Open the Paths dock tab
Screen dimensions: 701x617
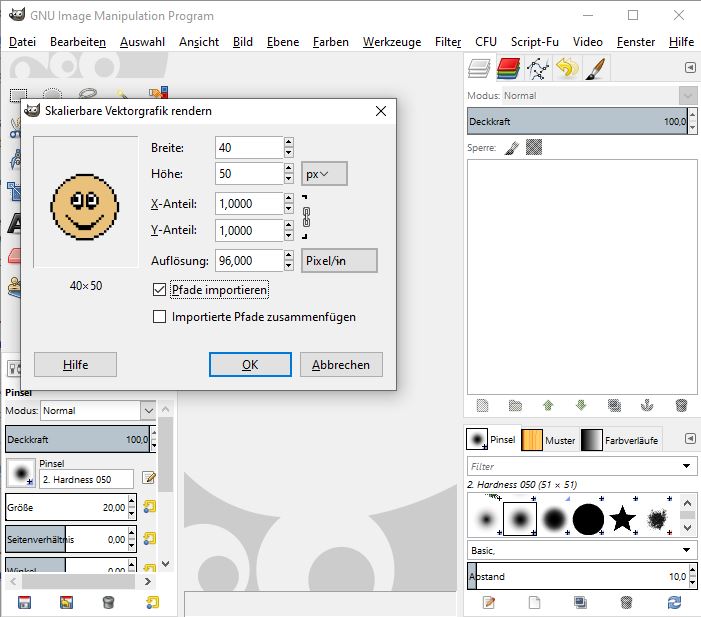click(538, 68)
